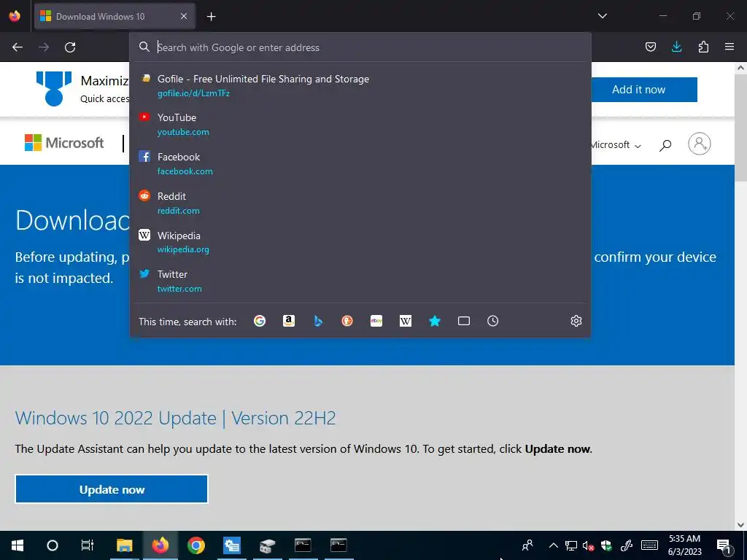Search with Amazon this time
Viewport: 747px width, 560px height.
289,321
